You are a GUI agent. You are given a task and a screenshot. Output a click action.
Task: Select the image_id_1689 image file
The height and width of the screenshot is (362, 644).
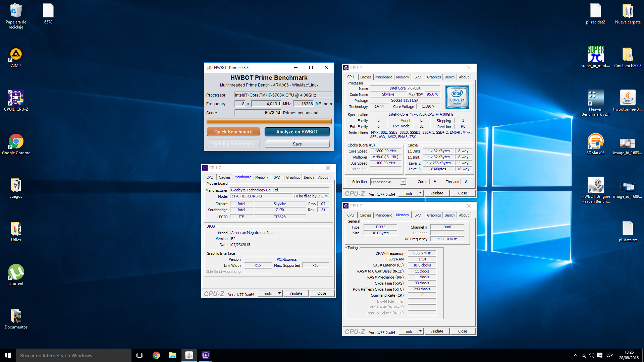[628, 190]
